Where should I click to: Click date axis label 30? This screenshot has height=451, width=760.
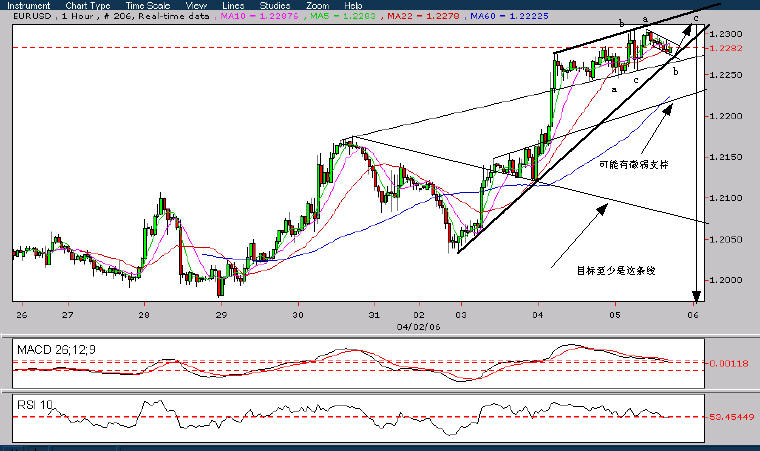(x=298, y=315)
